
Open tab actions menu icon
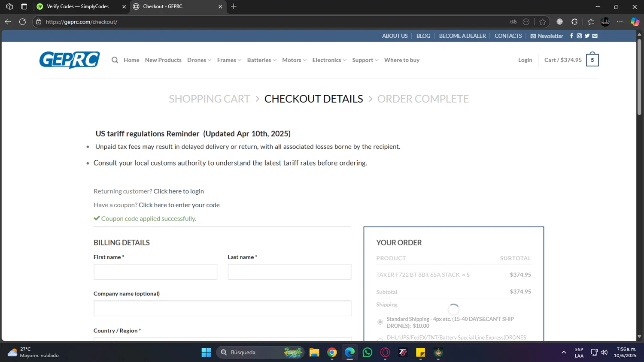(24, 6)
